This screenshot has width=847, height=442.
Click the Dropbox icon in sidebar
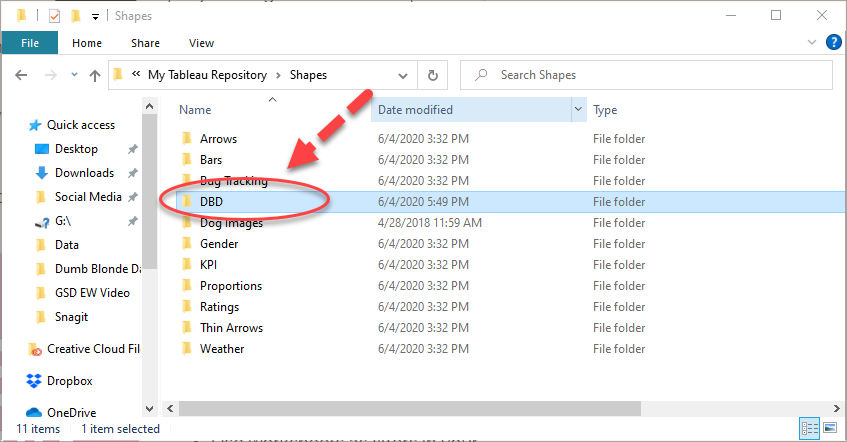(x=33, y=381)
